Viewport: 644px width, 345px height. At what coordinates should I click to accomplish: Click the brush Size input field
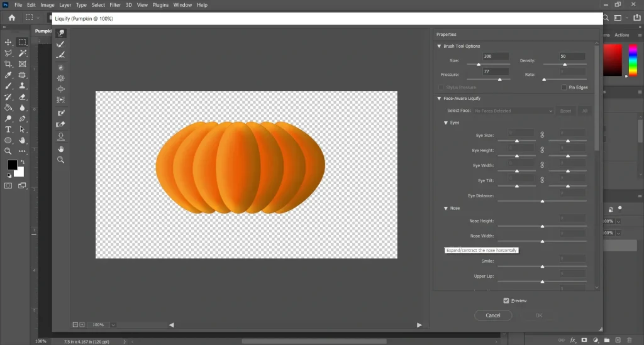tap(496, 56)
